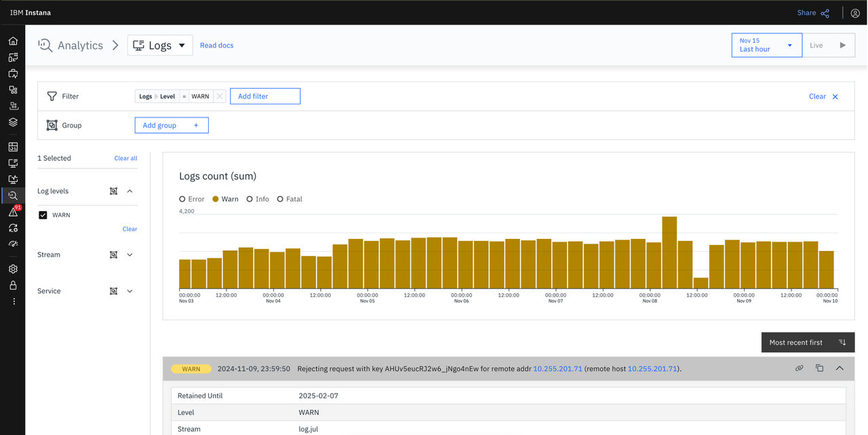The image size is (868, 435).
Task: Click the Retained Until value 2025-02-07
Action: coord(319,396)
